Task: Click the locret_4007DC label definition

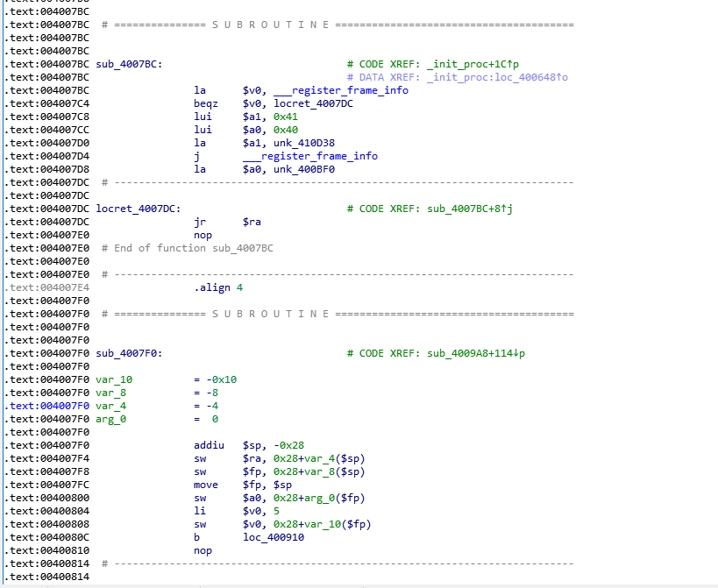Action: click(x=136, y=209)
